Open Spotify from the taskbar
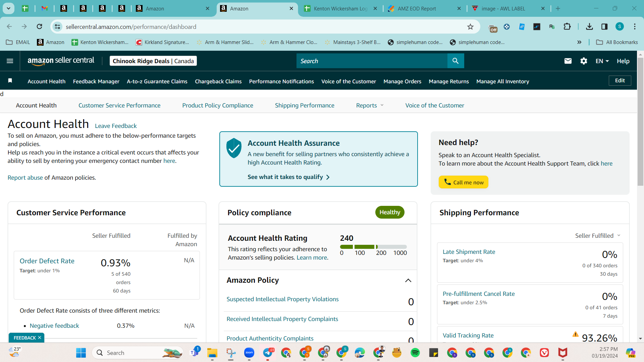 [415, 353]
